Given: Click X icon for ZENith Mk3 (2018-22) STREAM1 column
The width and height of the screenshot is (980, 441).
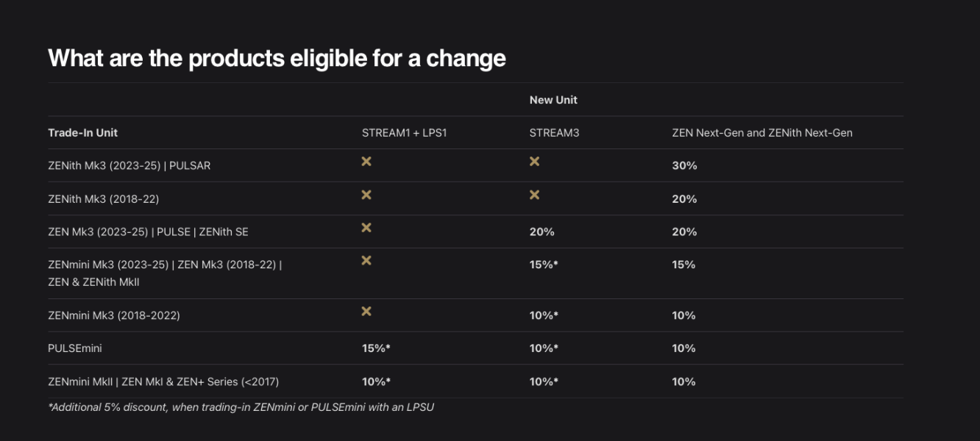Looking at the screenshot, I should tap(366, 195).
